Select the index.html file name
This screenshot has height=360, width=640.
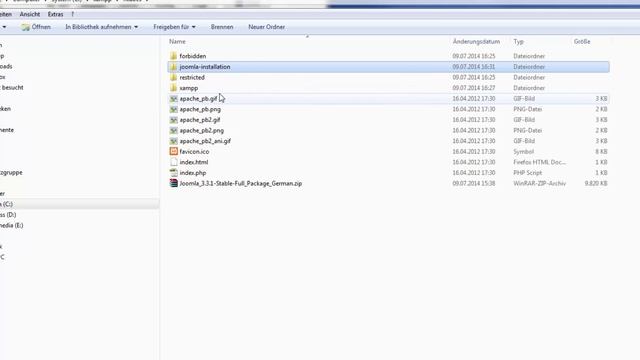[194, 162]
